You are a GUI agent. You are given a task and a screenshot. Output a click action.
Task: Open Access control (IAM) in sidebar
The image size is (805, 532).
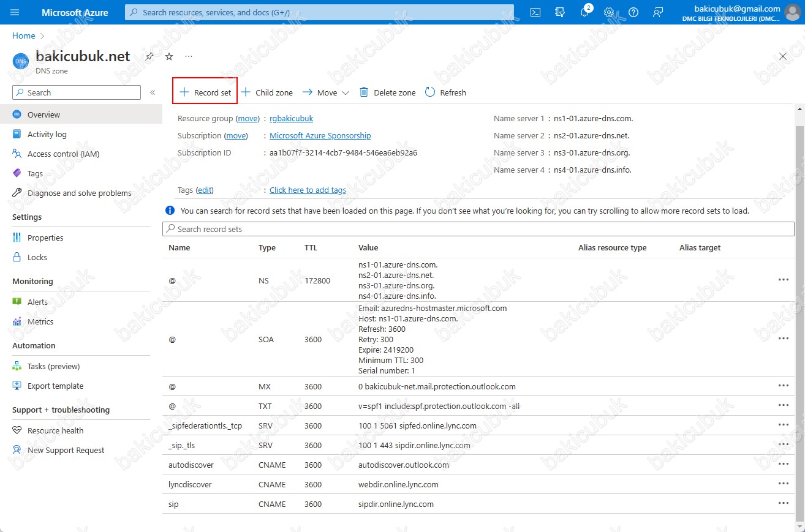coord(63,154)
